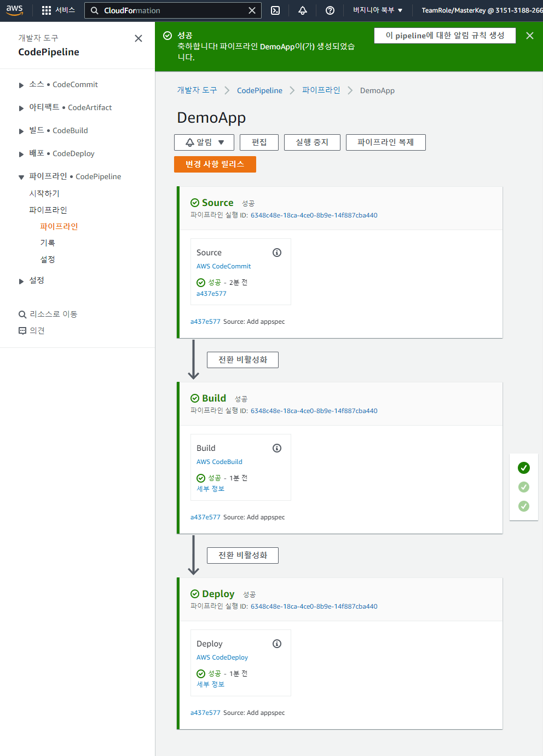Open a437e577 revision link below Deploy card
The image size is (543, 756).
205,713
